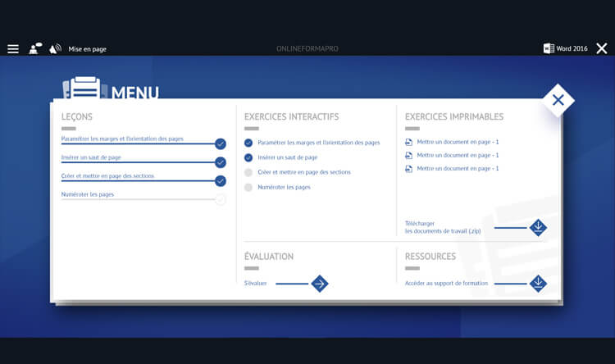Click the EXERCICES IMPRIMABLES heading
Viewport: 615px width, 364px height.
coord(454,116)
